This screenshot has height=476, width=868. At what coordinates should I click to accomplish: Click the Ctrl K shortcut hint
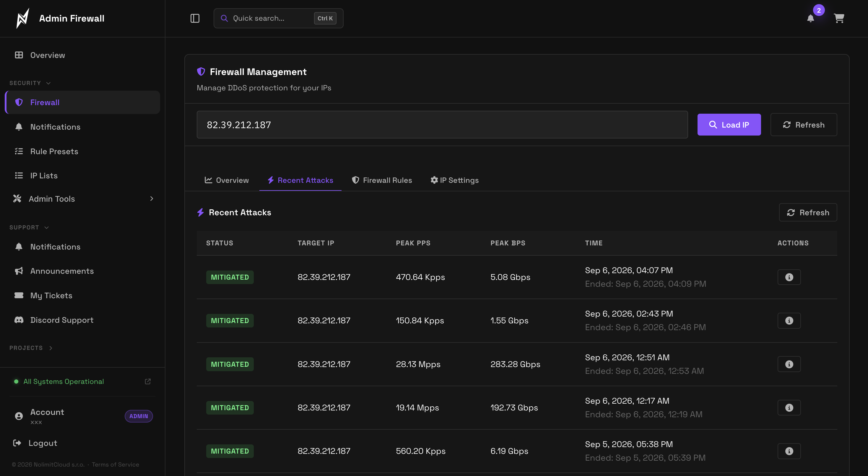325,18
